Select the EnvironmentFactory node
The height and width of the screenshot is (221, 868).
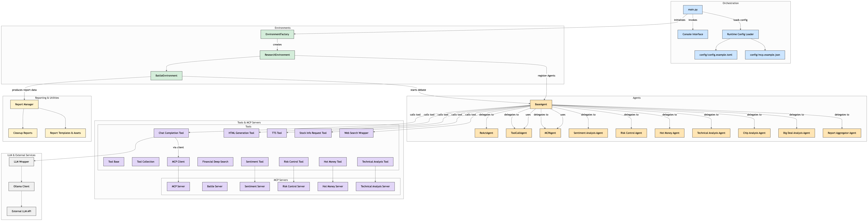click(277, 34)
